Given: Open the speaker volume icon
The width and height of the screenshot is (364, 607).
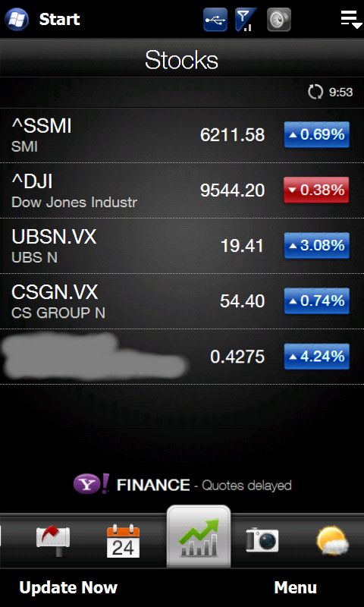Looking at the screenshot, I should [x=278, y=19].
